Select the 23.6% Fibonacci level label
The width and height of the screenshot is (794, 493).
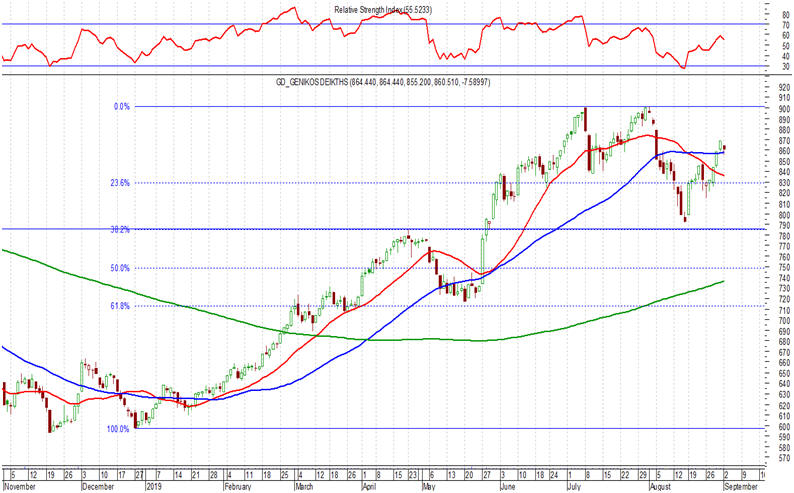[120, 183]
